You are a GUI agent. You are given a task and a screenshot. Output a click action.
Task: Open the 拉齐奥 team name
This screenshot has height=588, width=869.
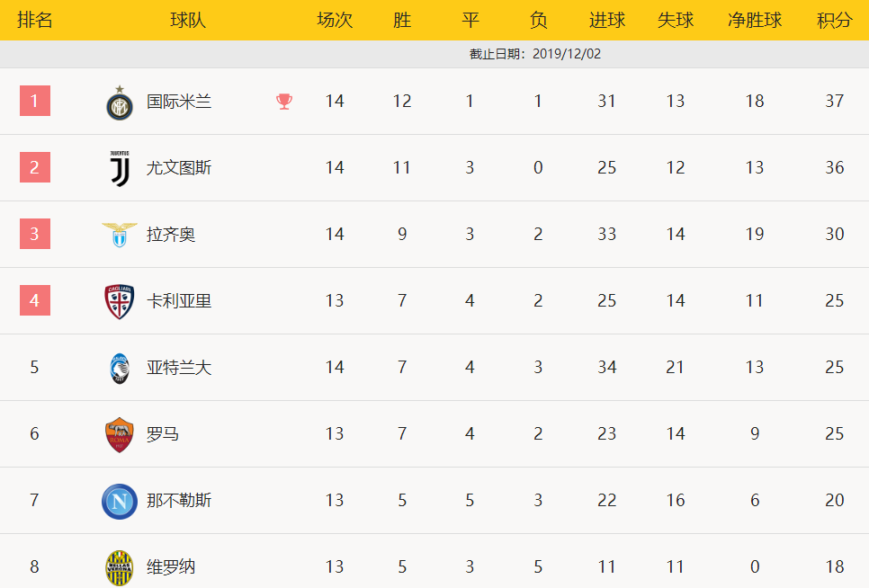coord(171,234)
